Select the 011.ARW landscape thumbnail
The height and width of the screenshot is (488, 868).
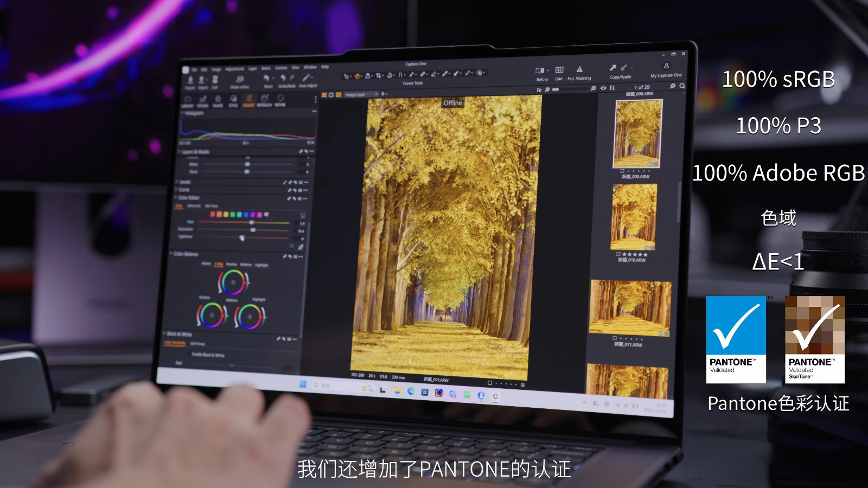[630, 307]
